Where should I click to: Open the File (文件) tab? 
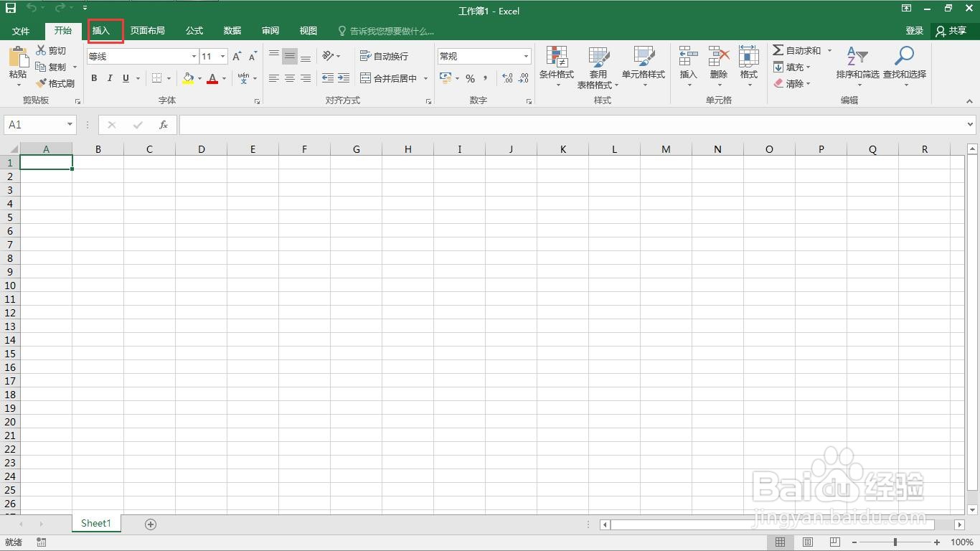[21, 31]
